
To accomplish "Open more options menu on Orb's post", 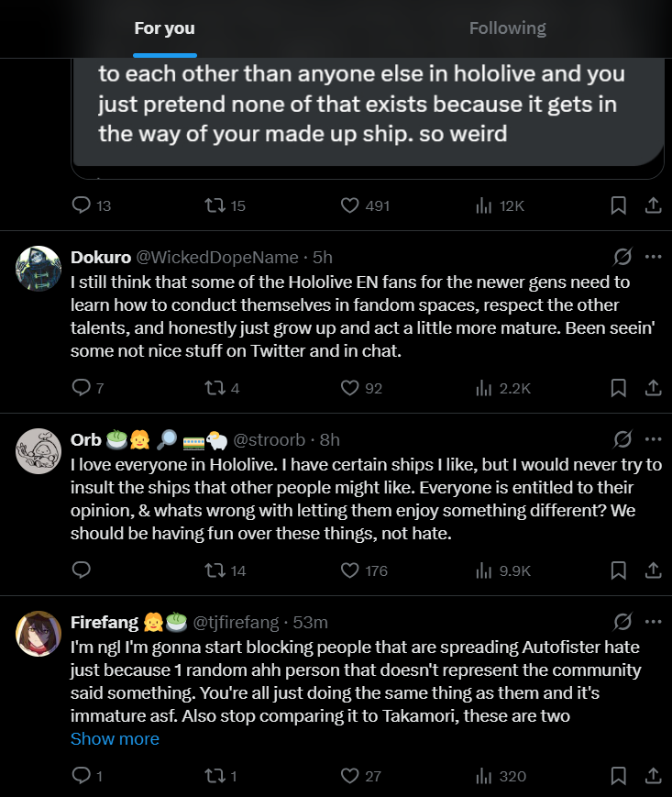I will point(653,439).
